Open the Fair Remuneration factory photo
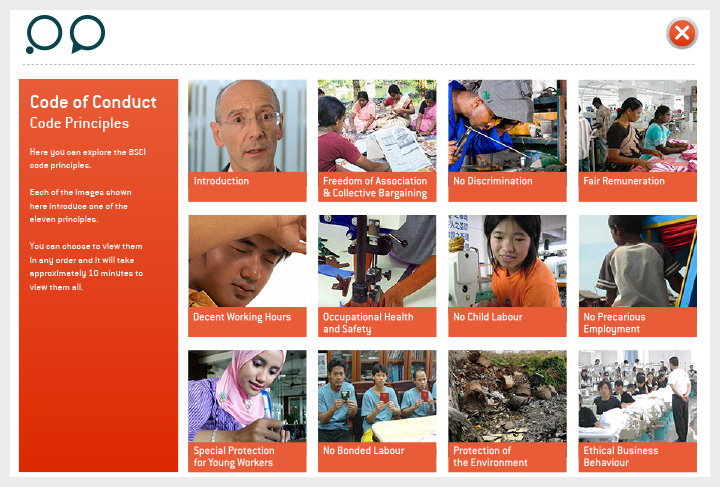The image size is (720, 487). click(637, 126)
